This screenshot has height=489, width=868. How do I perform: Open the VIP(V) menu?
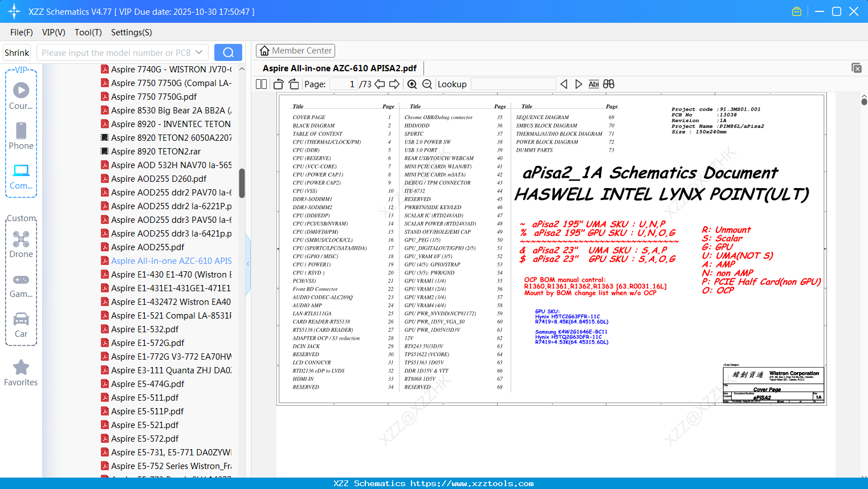pyautogui.click(x=54, y=32)
